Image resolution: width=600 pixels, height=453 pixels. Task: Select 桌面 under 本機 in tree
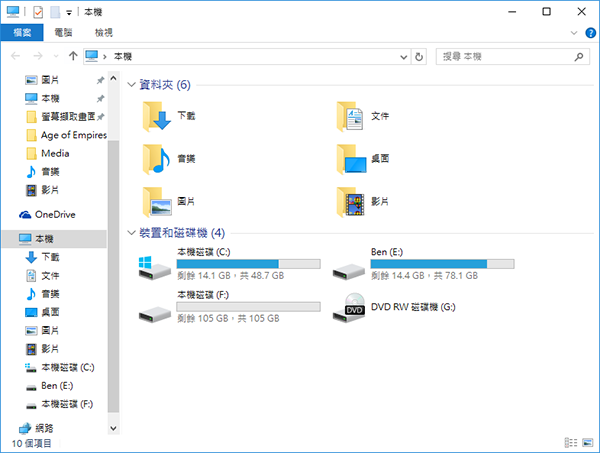click(x=42, y=313)
